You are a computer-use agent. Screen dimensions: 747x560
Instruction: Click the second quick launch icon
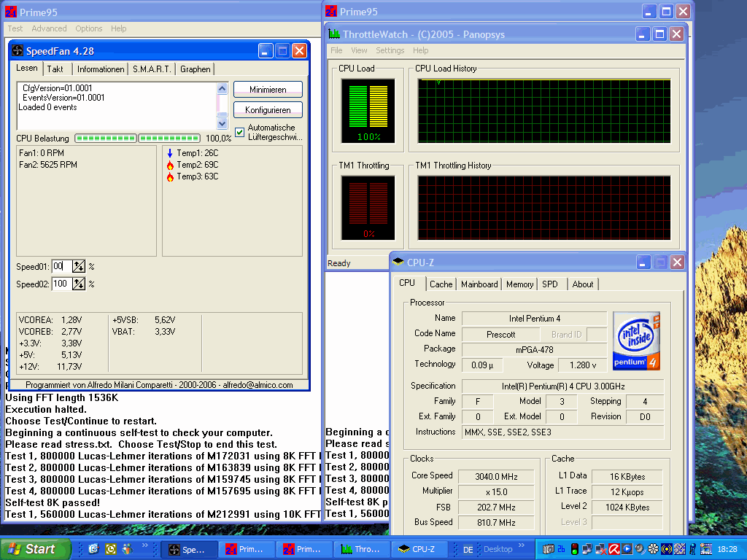[x=111, y=549]
